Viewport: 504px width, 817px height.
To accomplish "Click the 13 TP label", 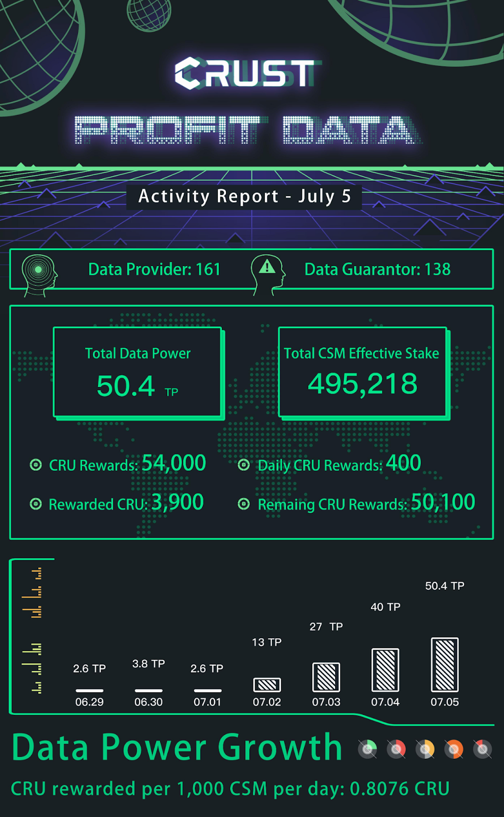I will (267, 642).
